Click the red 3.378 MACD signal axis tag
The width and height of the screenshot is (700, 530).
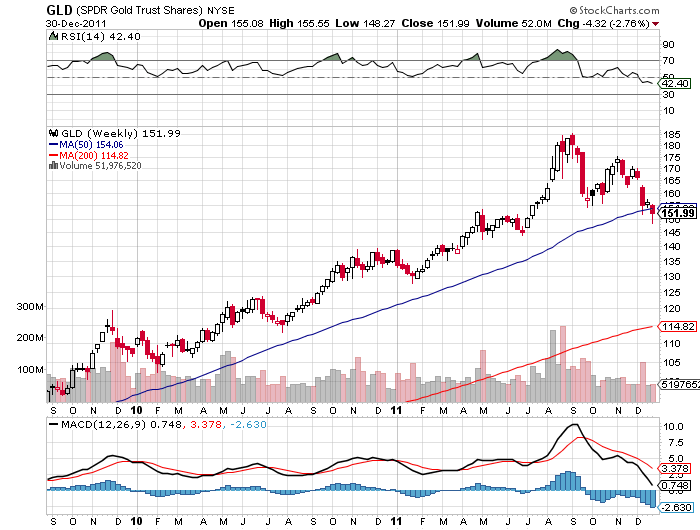click(x=674, y=468)
